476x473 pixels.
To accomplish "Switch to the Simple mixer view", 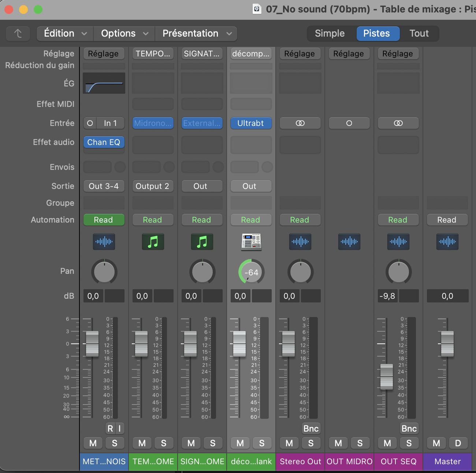I will [330, 34].
